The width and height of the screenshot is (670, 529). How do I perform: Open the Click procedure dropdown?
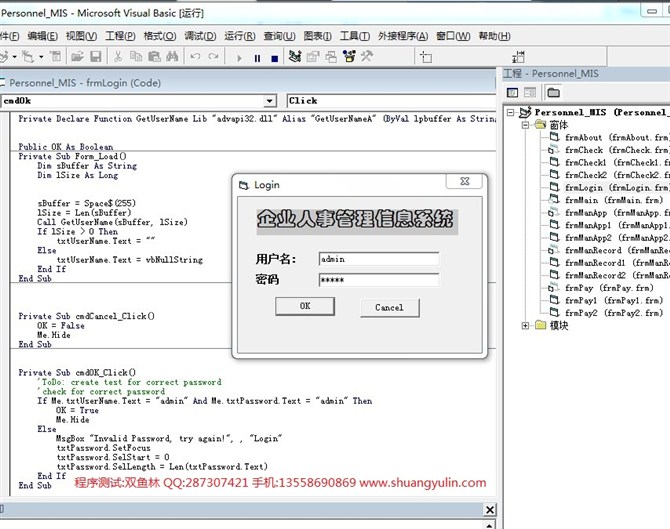[x=390, y=101]
